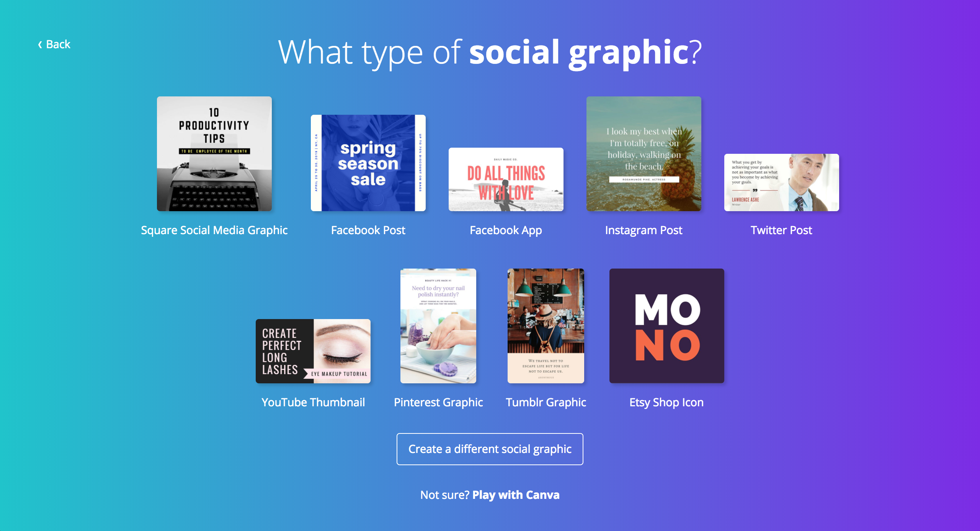The height and width of the screenshot is (531, 980).
Task: Choose the Create Perfect Long Lashes thumbnail
Action: coord(313,351)
